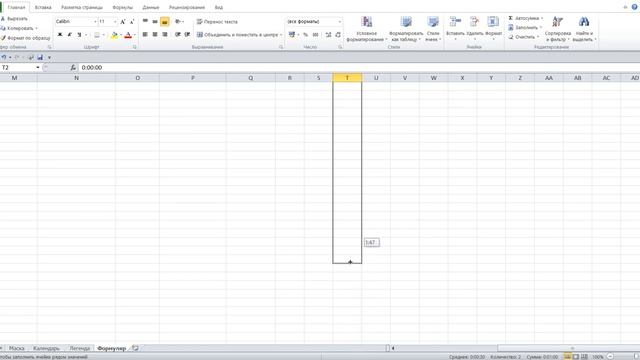Screen dimensions: 640x360
Task: Open the Главная ribbon tab
Action: (16, 7)
